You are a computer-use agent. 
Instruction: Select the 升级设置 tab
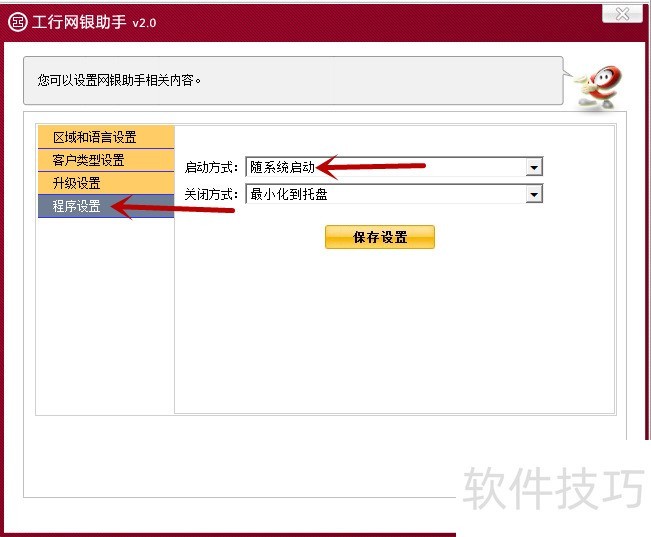[x=106, y=183]
